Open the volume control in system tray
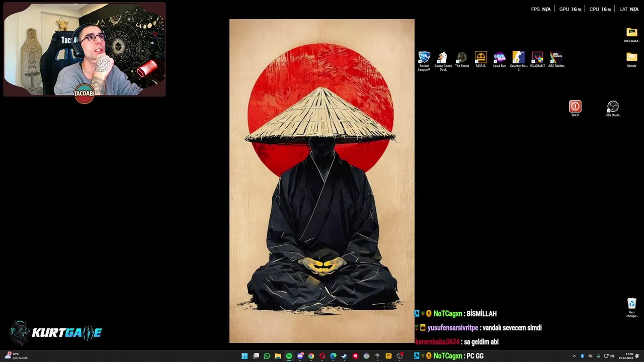This screenshot has width=644, height=362. click(x=612, y=356)
